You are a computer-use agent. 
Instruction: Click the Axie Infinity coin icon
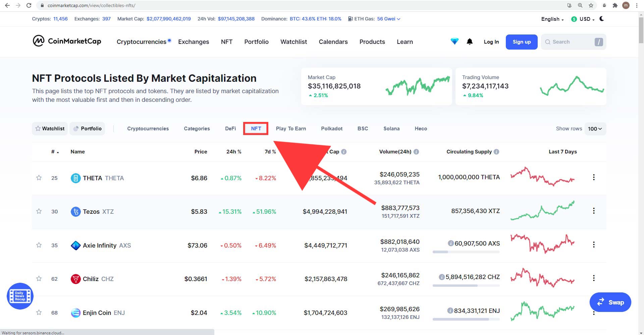(x=76, y=245)
